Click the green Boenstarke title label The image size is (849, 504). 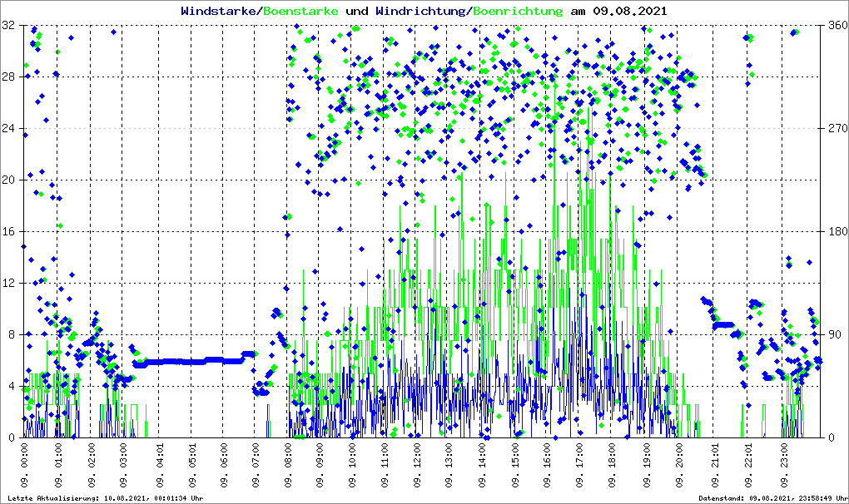(x=300, y=12)
